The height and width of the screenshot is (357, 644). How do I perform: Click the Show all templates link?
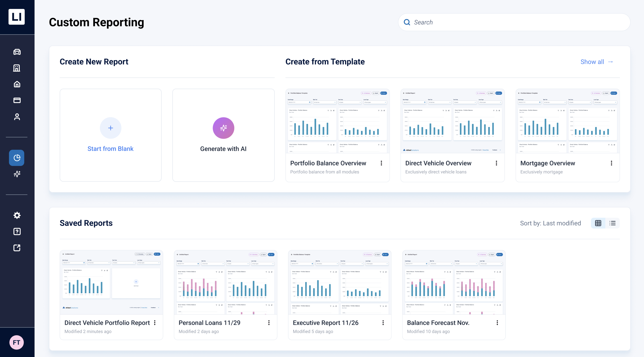(597, 62)
